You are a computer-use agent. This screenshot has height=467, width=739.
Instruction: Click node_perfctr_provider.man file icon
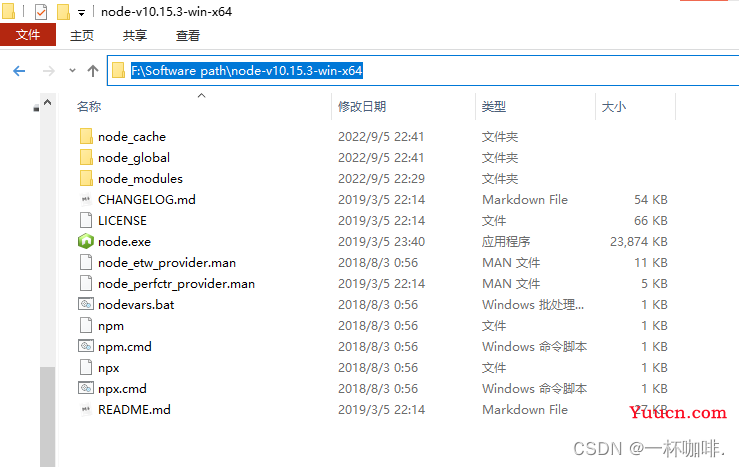[86, 283]
